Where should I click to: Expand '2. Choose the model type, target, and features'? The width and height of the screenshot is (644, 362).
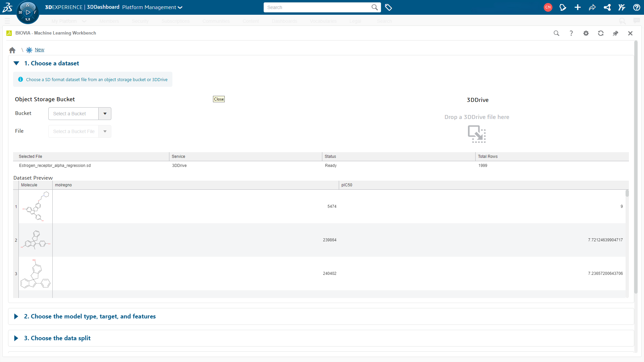point(16,316)
